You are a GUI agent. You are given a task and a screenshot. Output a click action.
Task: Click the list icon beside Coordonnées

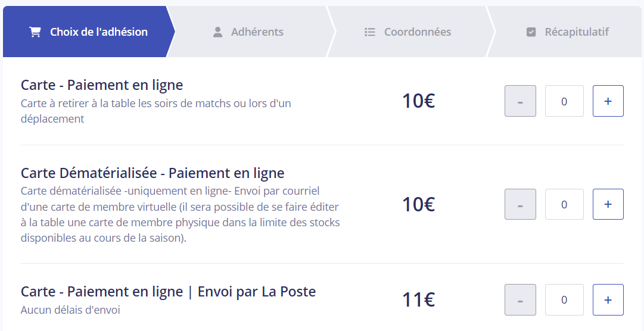tap(369, 32)
